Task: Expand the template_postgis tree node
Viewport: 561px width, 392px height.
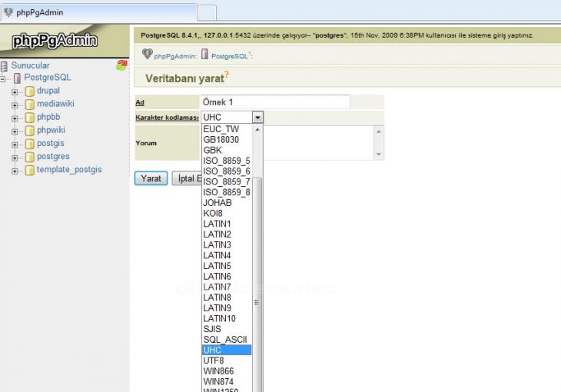Action: tap(15, 171)
